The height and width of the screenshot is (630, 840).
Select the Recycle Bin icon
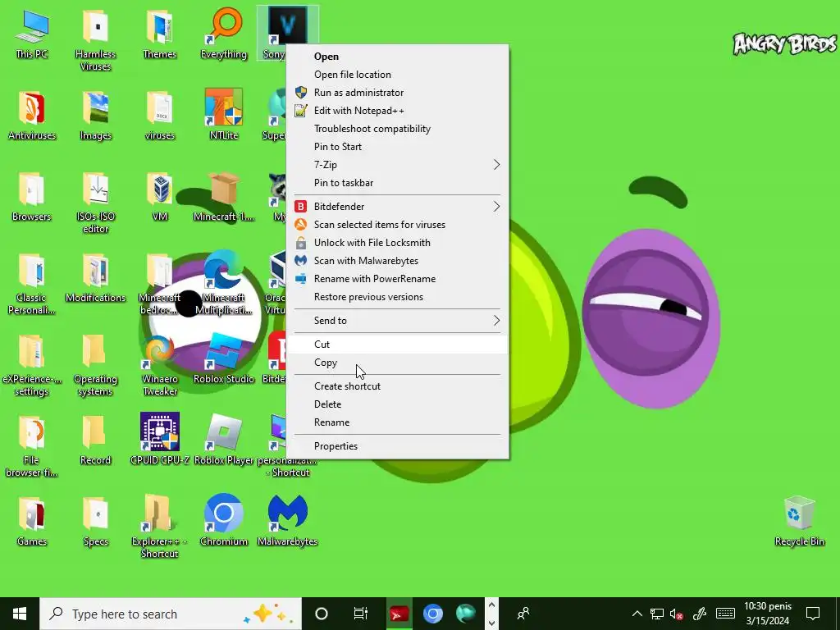click(799, 519)
